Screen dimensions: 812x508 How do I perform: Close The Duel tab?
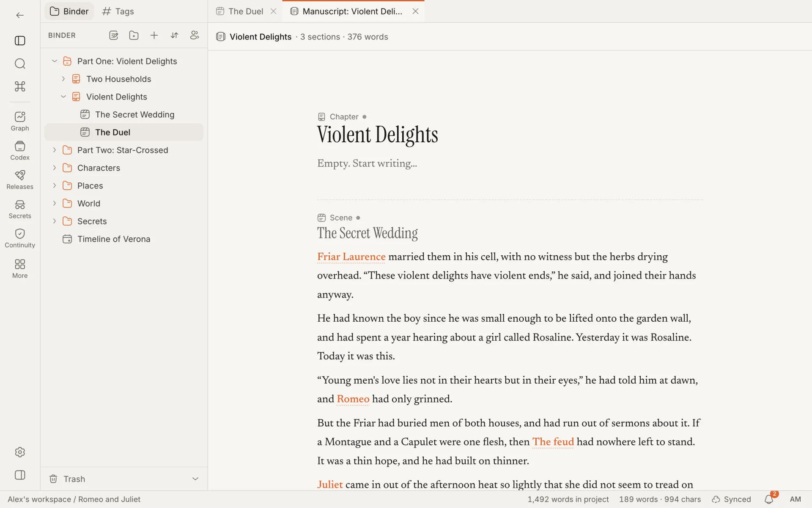coord(274,11)
